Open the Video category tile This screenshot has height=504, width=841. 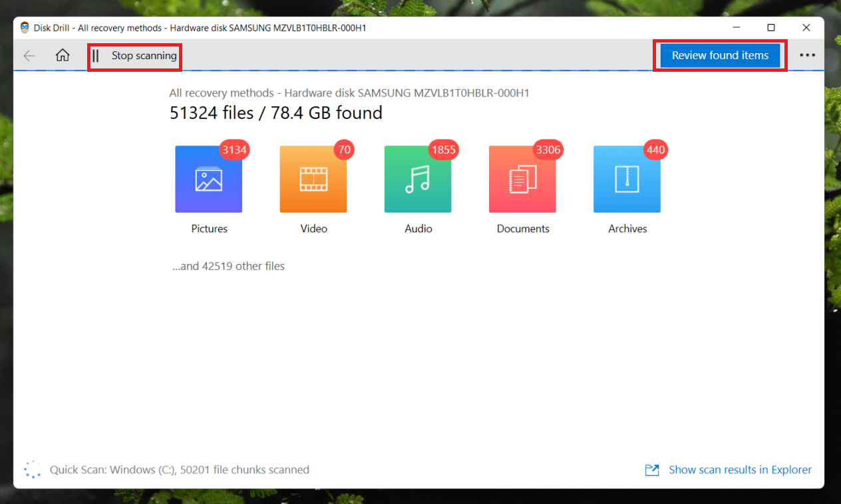click(313, 180)
